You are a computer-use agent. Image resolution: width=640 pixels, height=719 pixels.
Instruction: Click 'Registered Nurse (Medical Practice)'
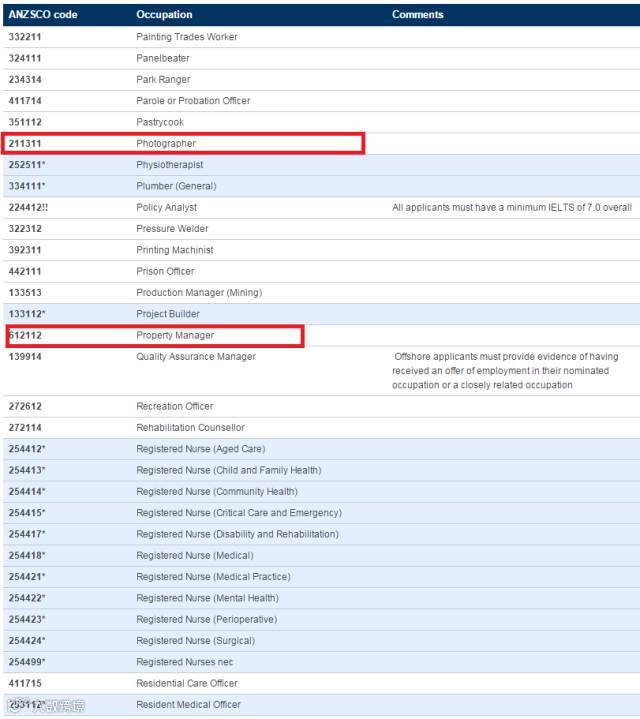tap(213, 577)
